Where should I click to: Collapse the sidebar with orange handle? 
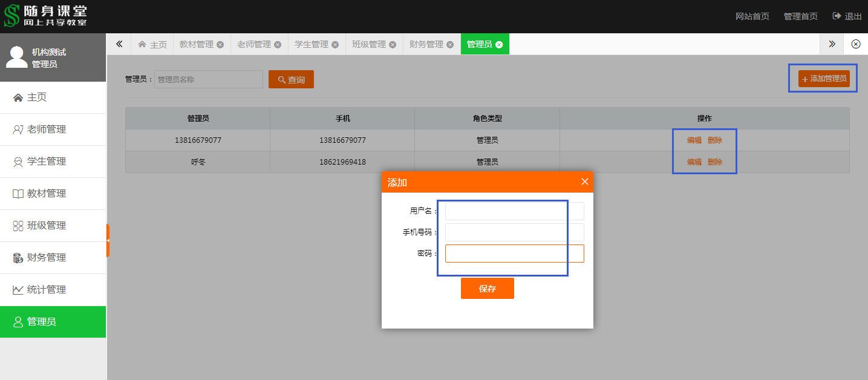click(108, 240)
